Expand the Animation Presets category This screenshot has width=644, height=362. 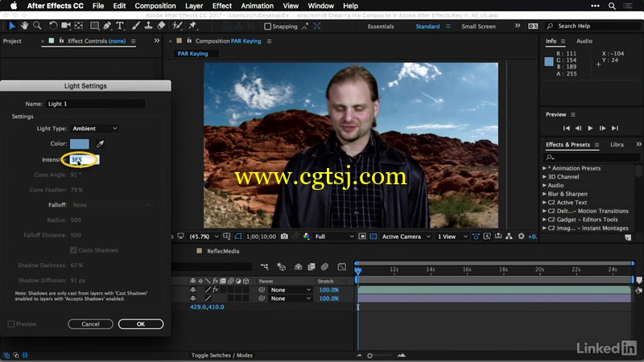pos(544,168)
